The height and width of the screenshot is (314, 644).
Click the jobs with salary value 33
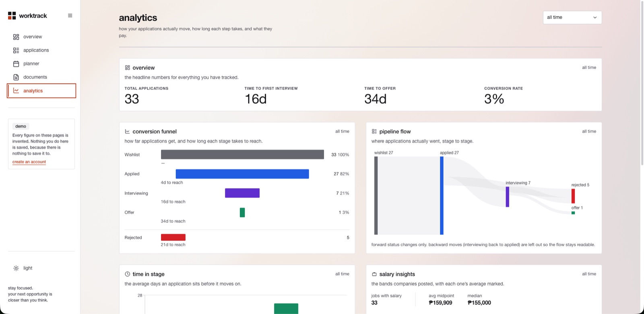click(374, 303)
